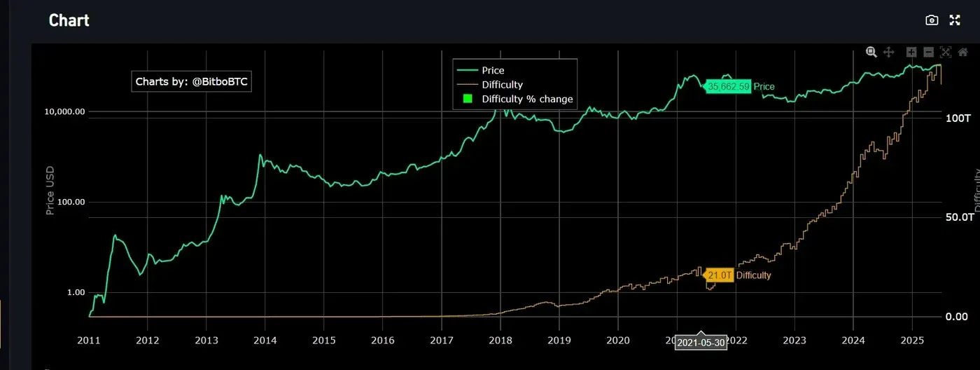Click the 35,662.59 Price hover label
The width and height of the screenshot is (980, 370).
pyautogui.click(x=729, y=86)
